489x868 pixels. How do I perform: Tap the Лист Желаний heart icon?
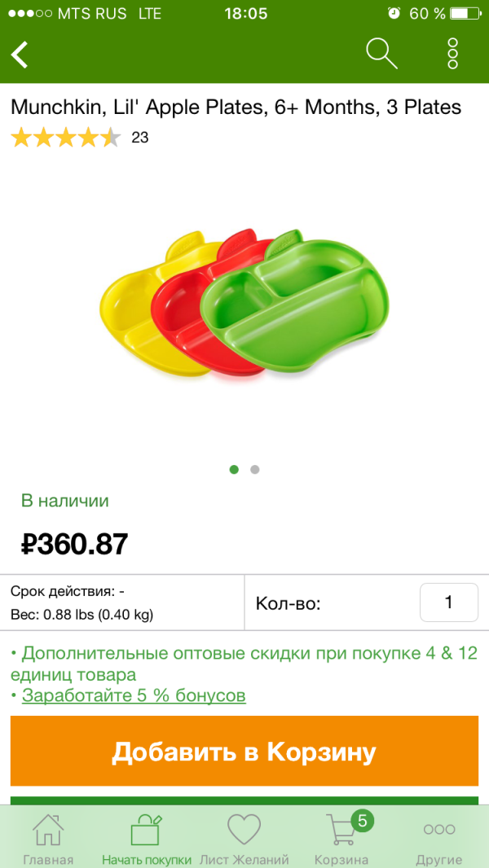244,831
